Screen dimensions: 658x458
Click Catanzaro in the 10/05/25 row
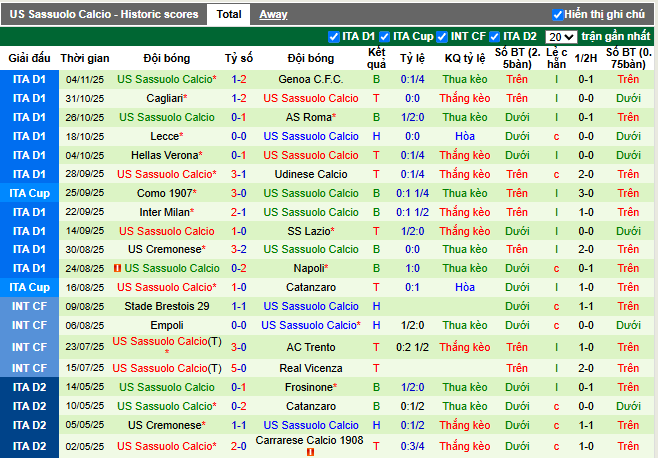tap(311, 406)
